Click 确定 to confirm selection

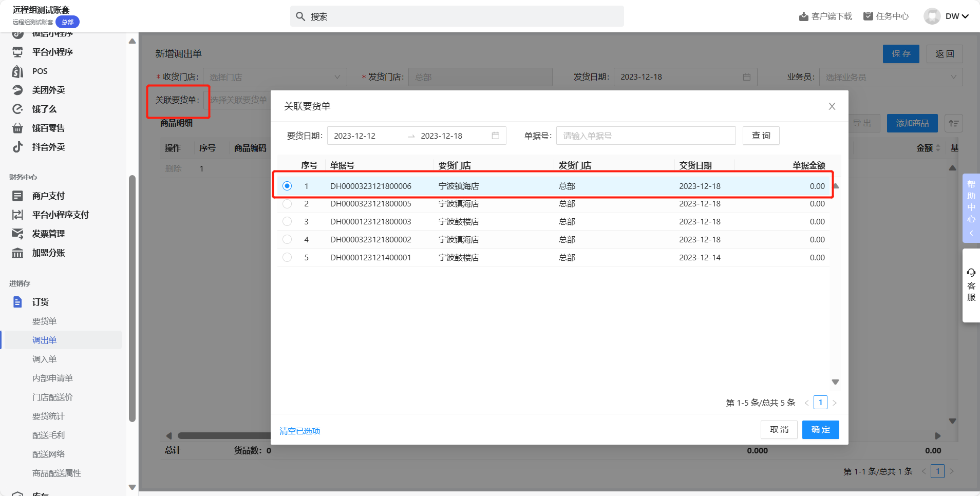[821, 430]
